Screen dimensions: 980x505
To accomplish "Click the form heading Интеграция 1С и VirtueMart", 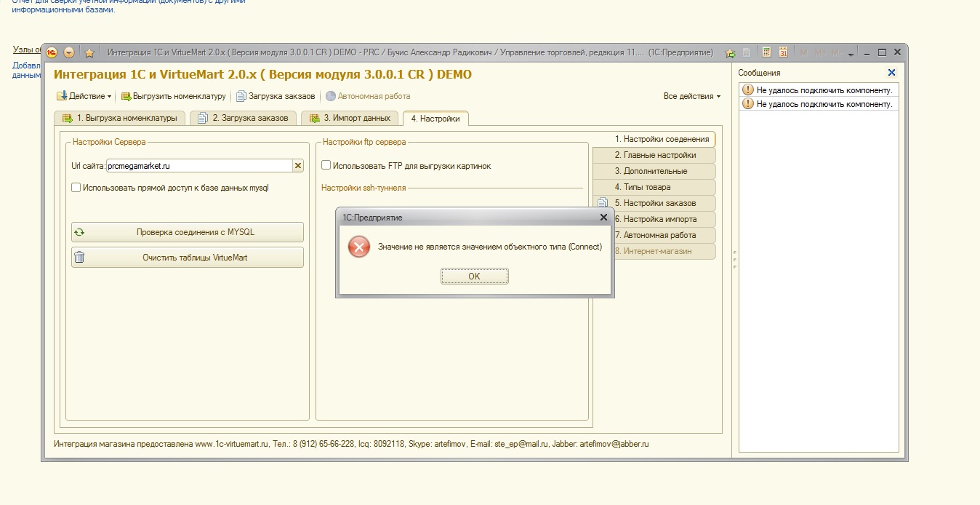I will (263, 74).
